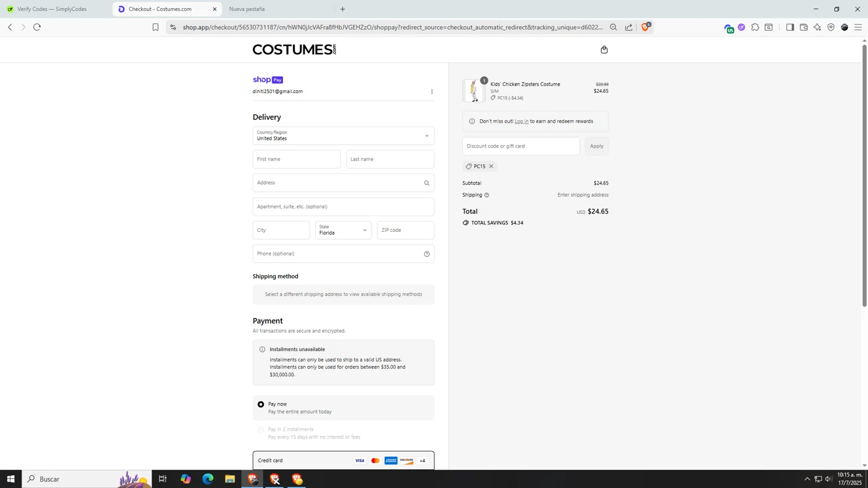The width and height of the screenshot is (868, 488).
Task: Click the Discount code or gift card field
Action: point(521,146)
